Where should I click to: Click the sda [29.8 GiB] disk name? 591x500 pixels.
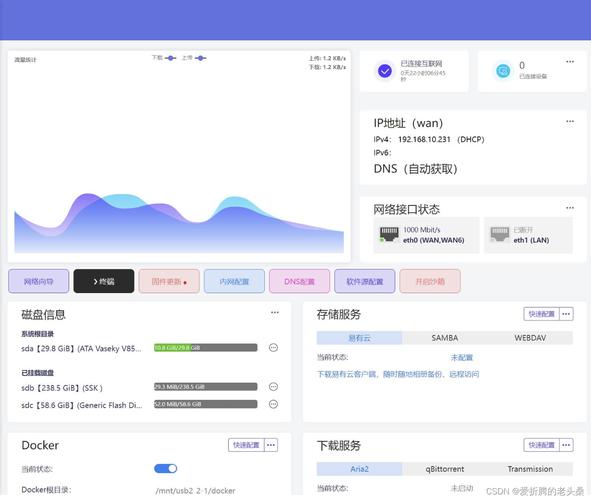pyautogui.click(x=81, y=349)
